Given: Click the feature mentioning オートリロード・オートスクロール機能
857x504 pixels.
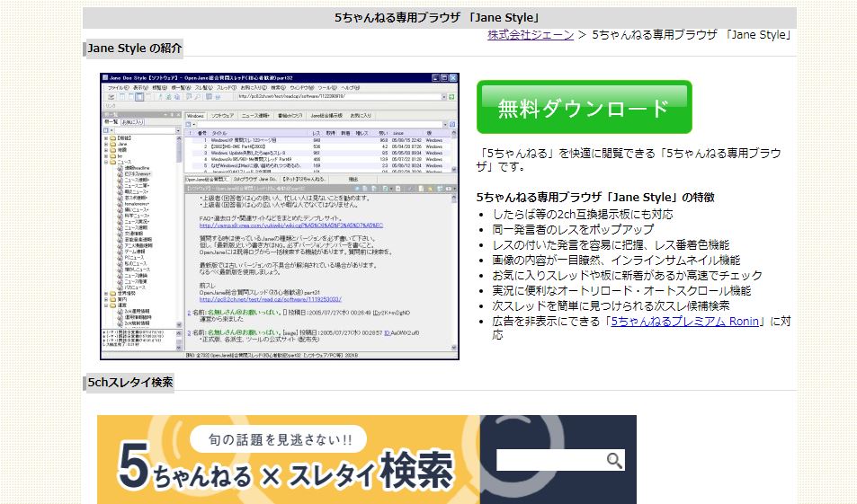Looking at the screenshot, I should [621, 290].
